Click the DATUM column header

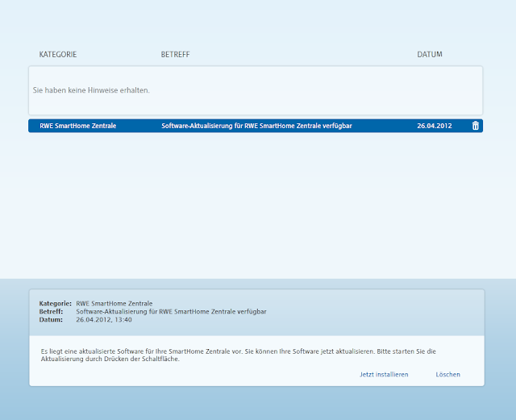430,54
